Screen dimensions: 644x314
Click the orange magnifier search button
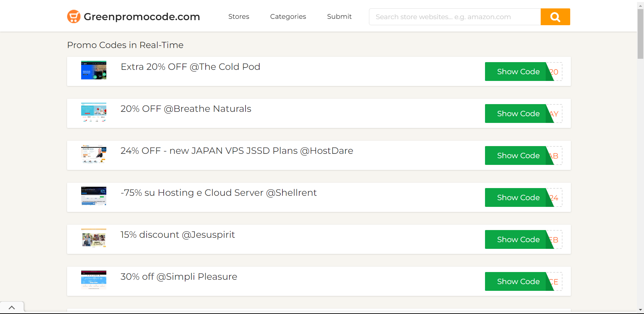click(555, 17)
